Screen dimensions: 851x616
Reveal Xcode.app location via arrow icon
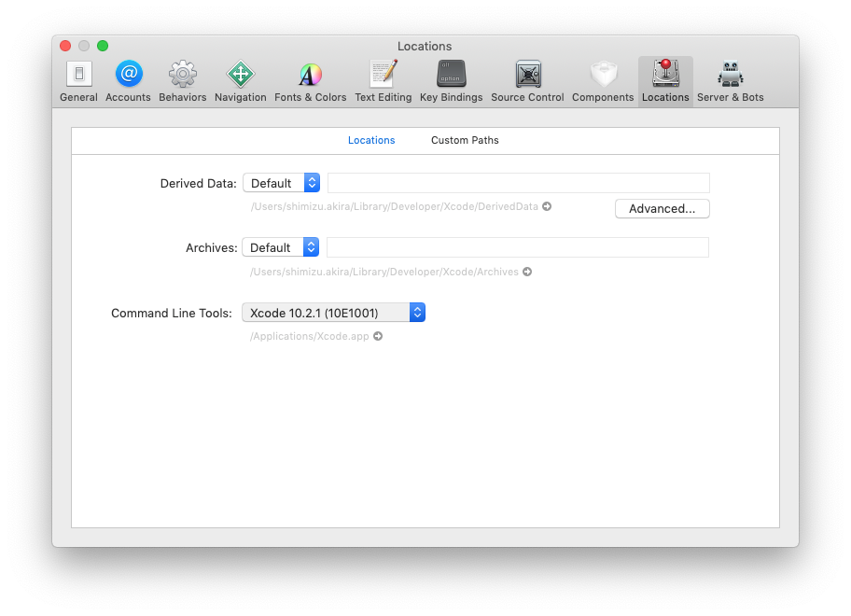click(378, 336)
